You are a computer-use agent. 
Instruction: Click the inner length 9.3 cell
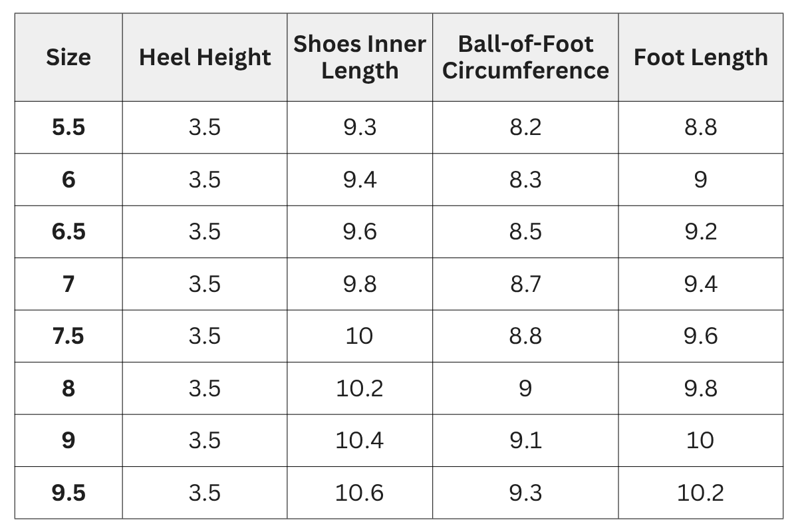360,127
